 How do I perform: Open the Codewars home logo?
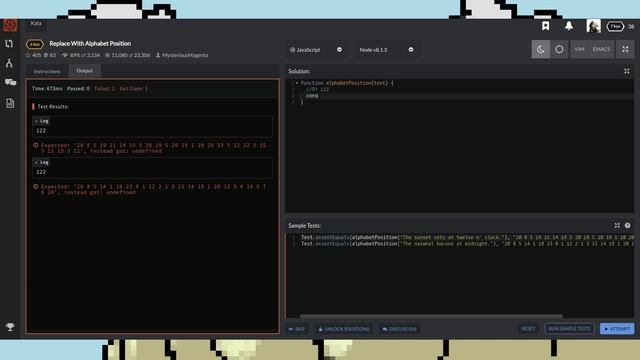[10, 25]
